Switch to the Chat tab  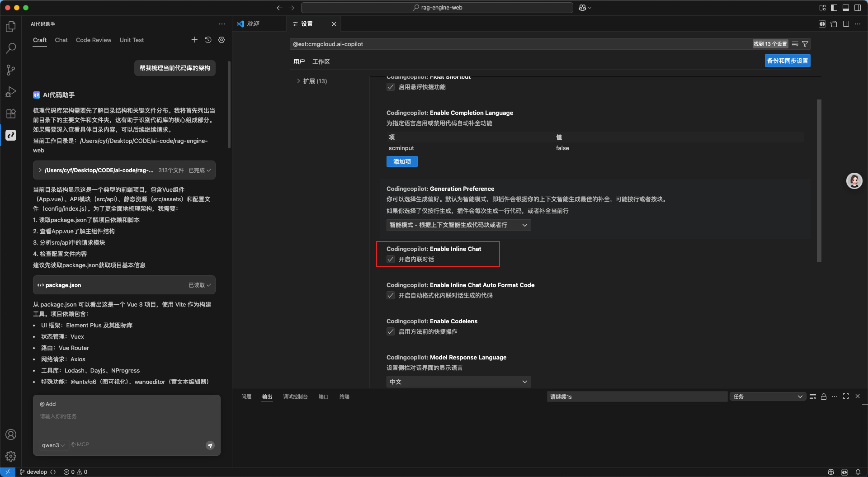point(61,40)
